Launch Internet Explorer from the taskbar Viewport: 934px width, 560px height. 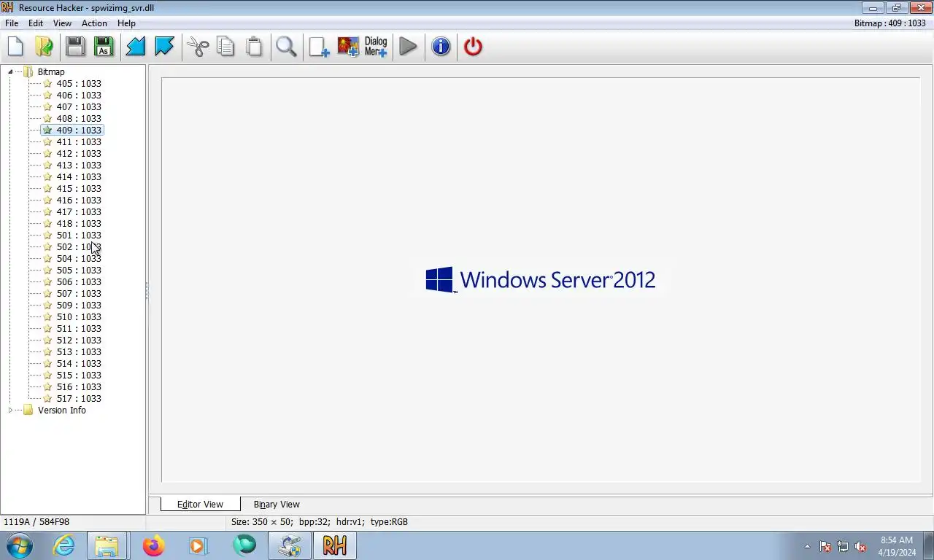[x=64, y=545]
